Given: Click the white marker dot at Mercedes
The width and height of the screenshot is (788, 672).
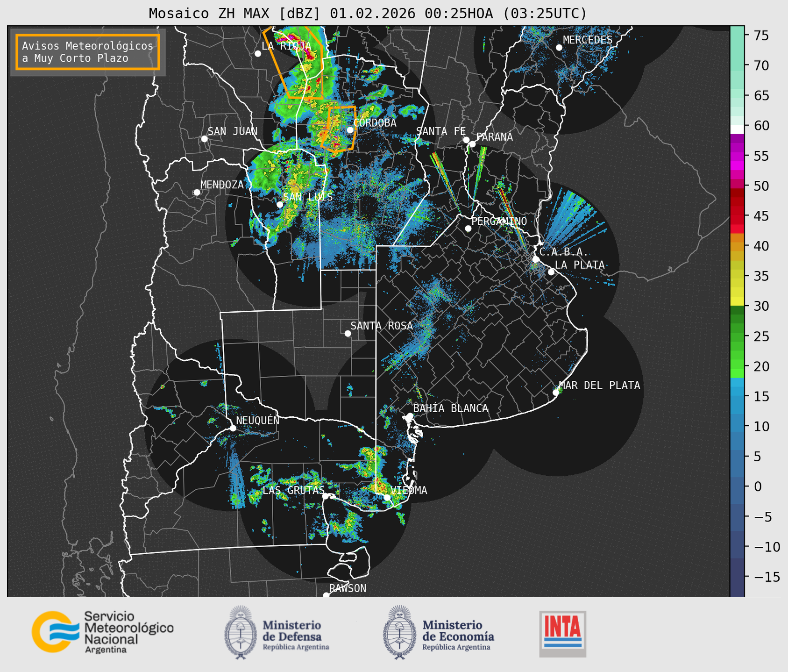Looking at the screenshot, I should 559,48.
